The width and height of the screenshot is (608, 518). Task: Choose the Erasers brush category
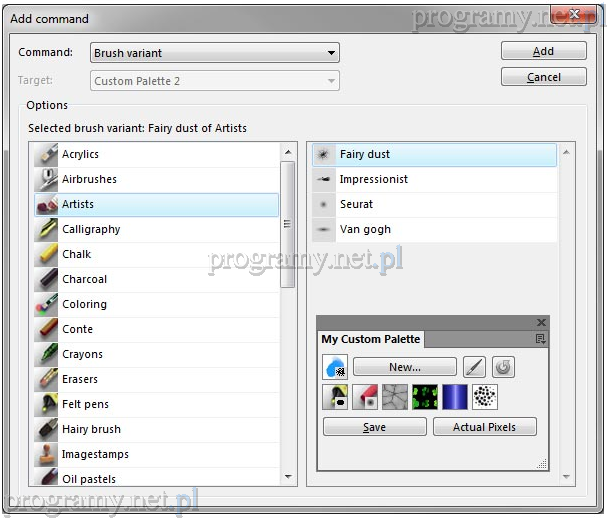[80, 379]
